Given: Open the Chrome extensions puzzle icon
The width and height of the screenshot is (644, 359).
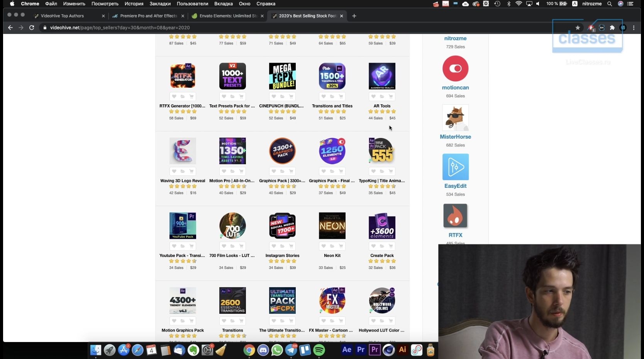Looking at the screenshot, I should [x=612, y=28].
